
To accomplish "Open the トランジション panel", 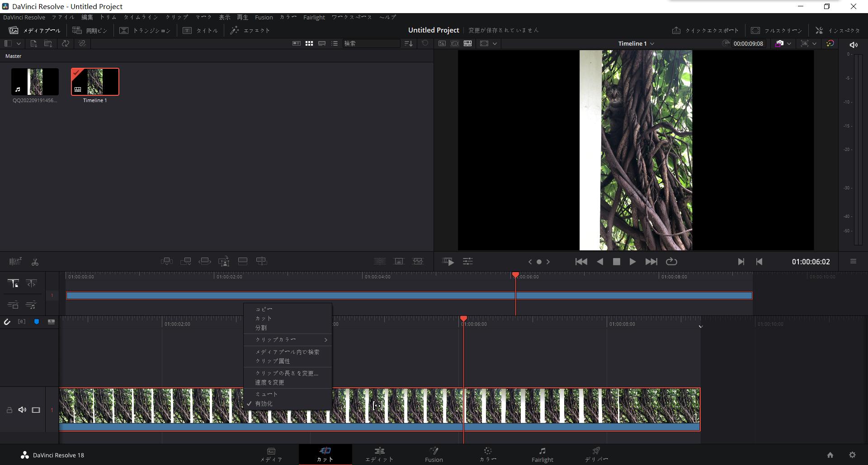I will click(x=145, y=30).
